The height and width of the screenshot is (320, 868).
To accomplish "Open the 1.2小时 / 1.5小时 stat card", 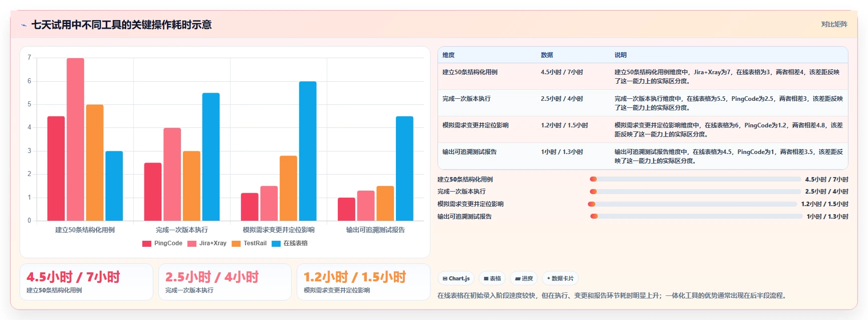I will point(363,282).
